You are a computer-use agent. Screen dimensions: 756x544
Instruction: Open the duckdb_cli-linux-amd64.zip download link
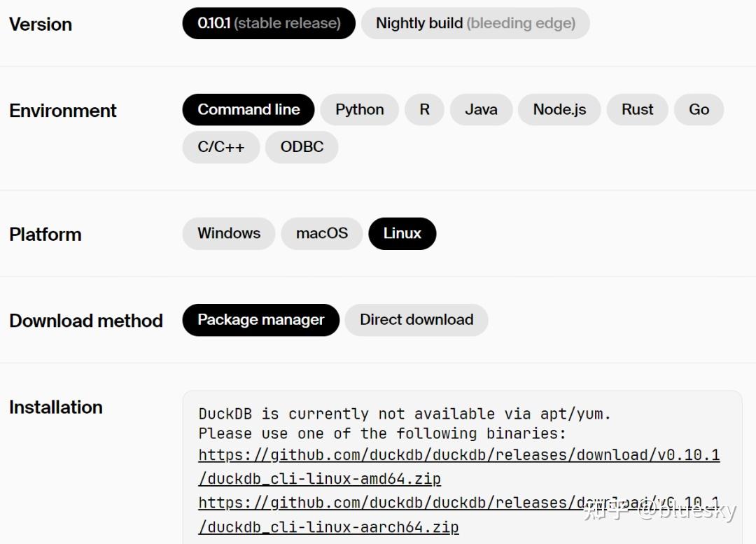point(458,454)
